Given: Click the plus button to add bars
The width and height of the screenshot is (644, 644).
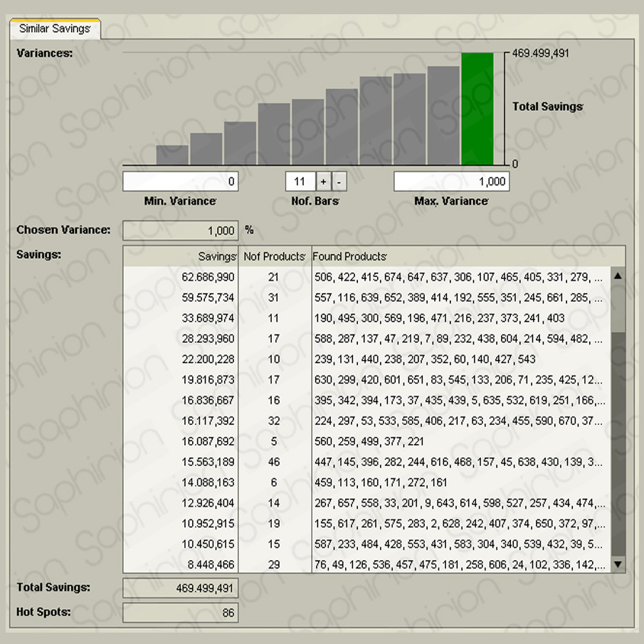Looking at the screenshot, I should (x=322, y=181).
